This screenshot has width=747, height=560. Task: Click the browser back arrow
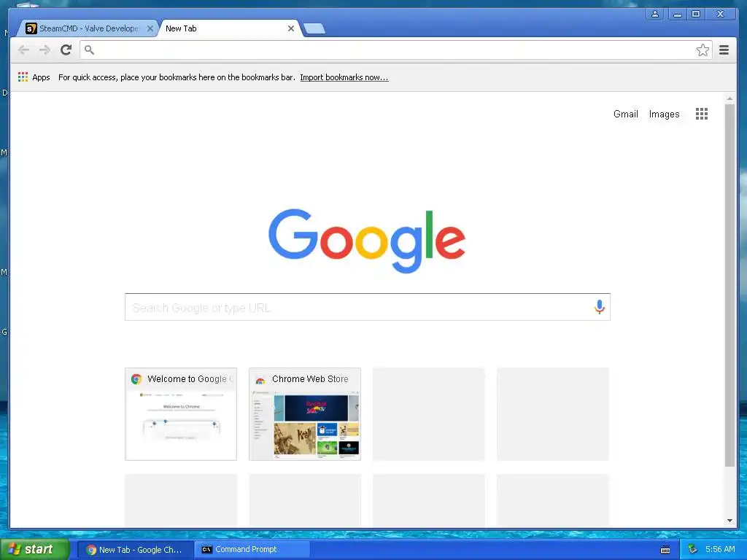click(23, 50)
